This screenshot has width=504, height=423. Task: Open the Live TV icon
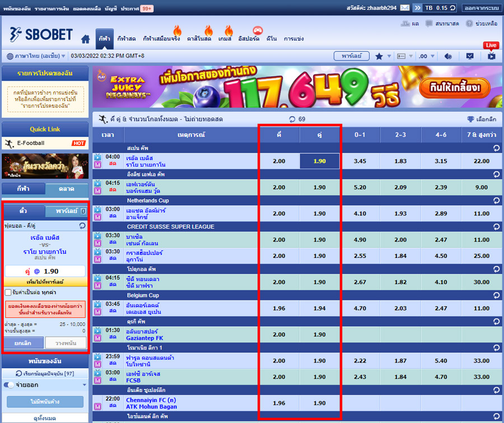coord(491,56)
